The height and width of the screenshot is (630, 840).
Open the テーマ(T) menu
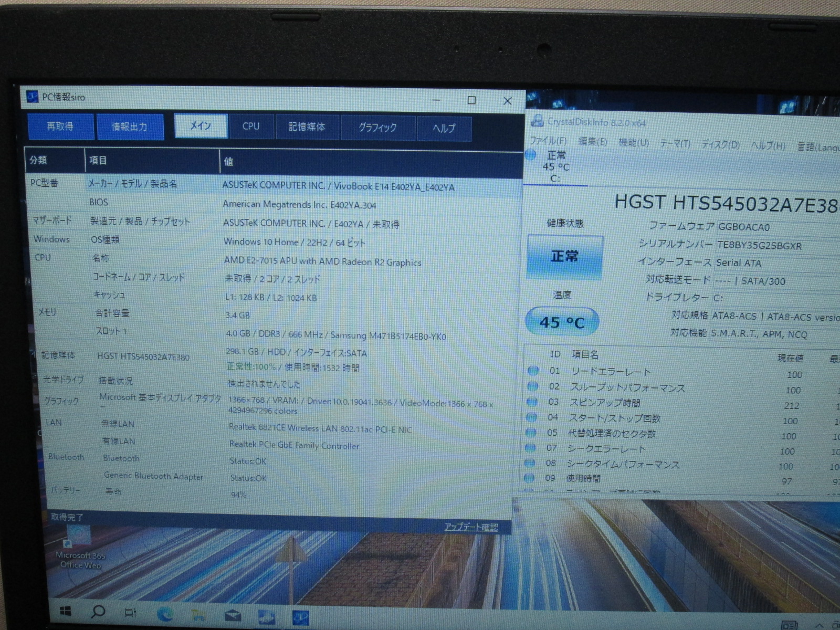[x=675, y=144]
